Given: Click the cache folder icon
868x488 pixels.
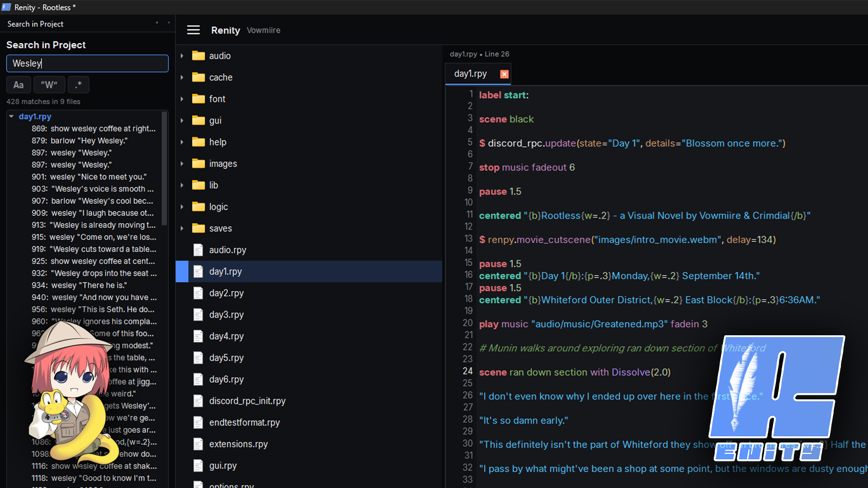Looking at the screenshot, I should tap(198, 77).
